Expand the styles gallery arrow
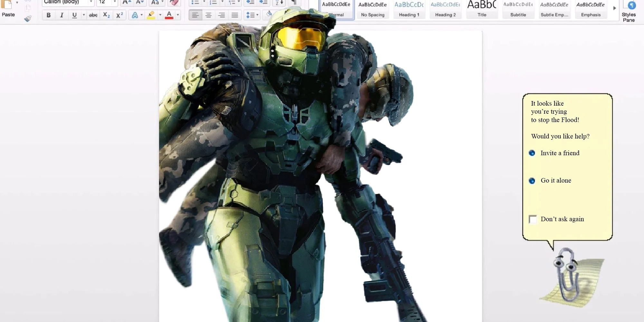 coord(614,8)
